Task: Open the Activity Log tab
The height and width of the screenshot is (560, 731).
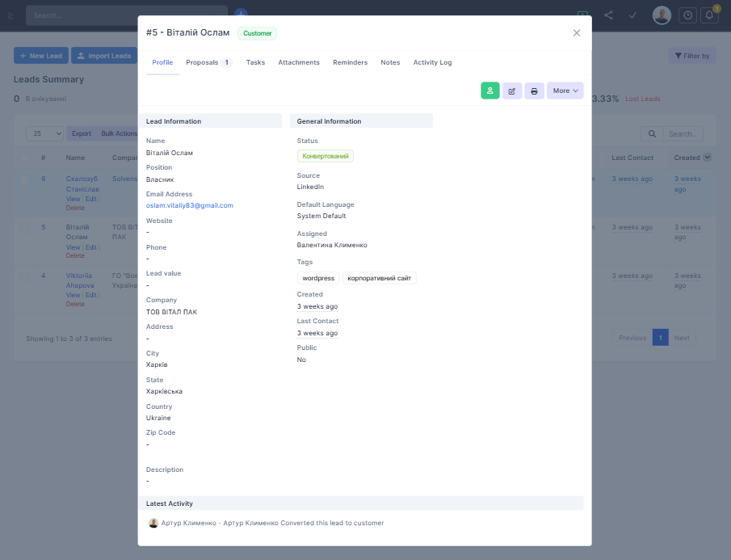Action: (432, 62)
